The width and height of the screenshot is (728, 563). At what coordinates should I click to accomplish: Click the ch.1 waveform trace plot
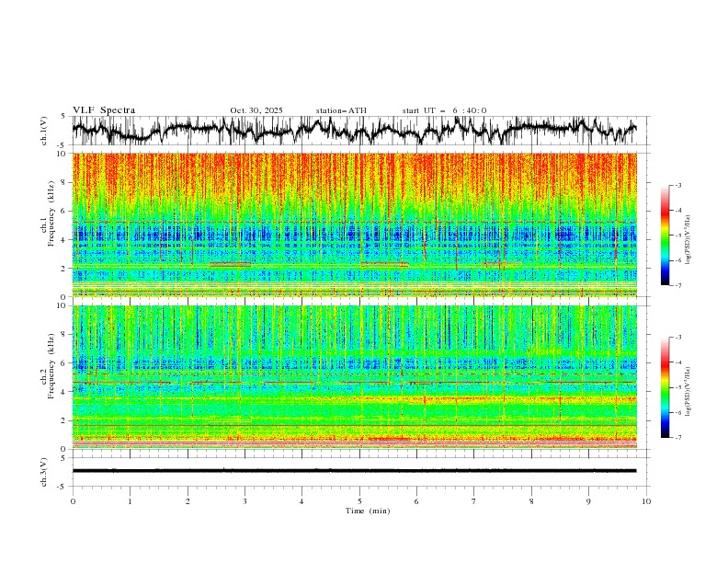point(355,131)
